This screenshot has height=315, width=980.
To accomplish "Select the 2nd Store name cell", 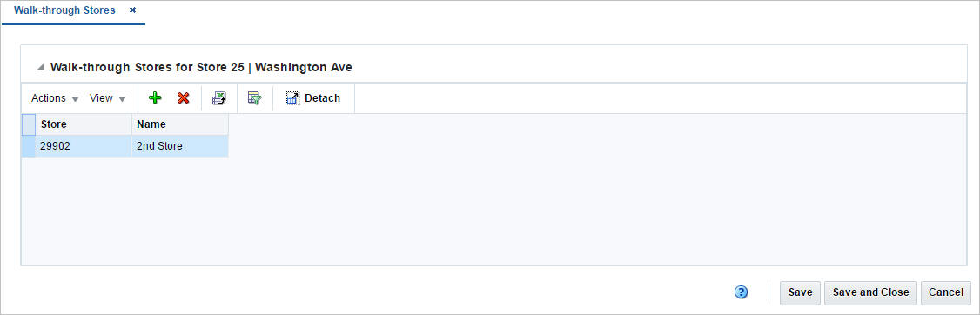I will (x=180, y=146).
